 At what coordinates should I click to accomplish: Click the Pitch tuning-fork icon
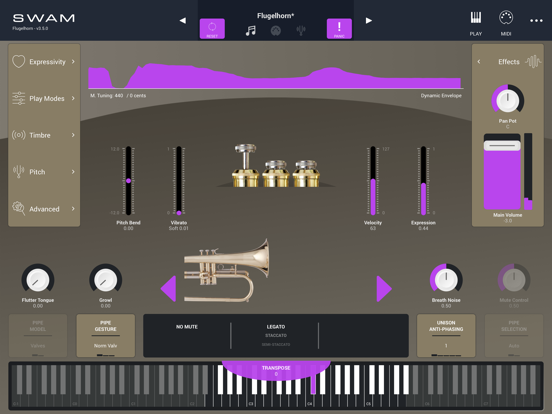pyautogui.click(x=19, y=171)
